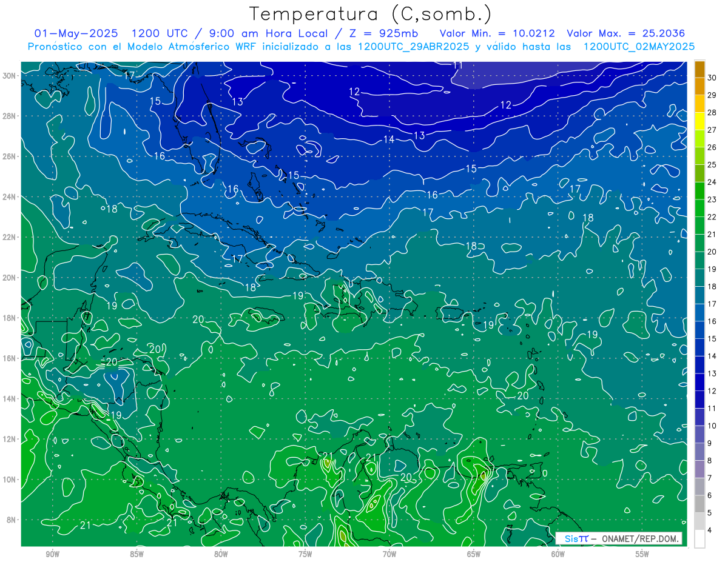Select the 'Valor Max. = 25.2036' text
Screen dimensions: 728x562
[x=627, y=33]
